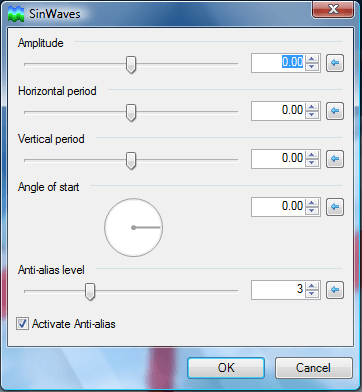Increase Horizontal period with up spinner
This screenshot has height=392, width=362.
pyautogui.click(x=312, y=107)
